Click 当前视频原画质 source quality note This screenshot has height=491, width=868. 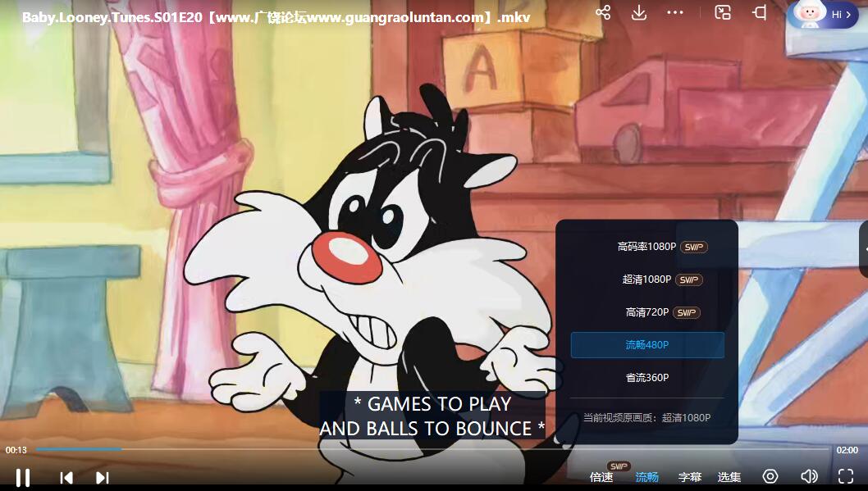[646, 418]
